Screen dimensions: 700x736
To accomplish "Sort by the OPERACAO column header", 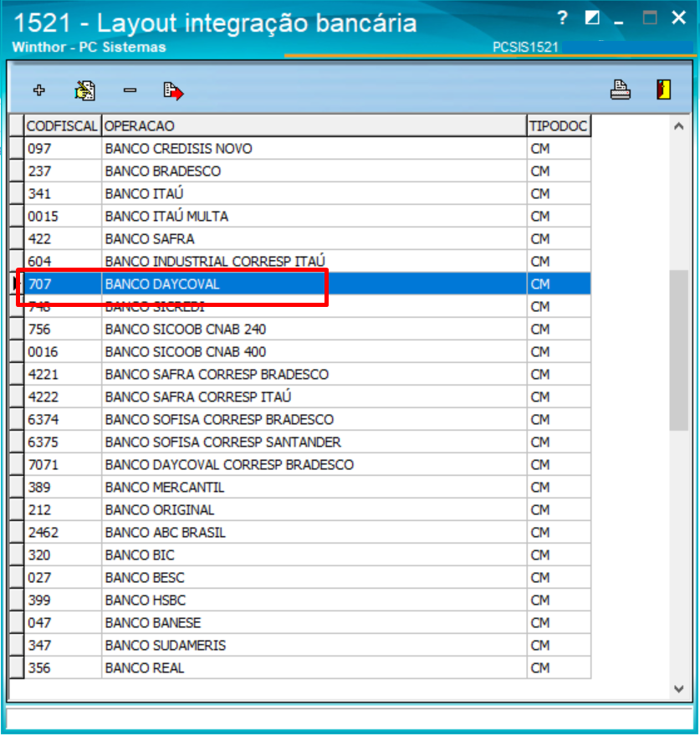I will click(314, 125).
